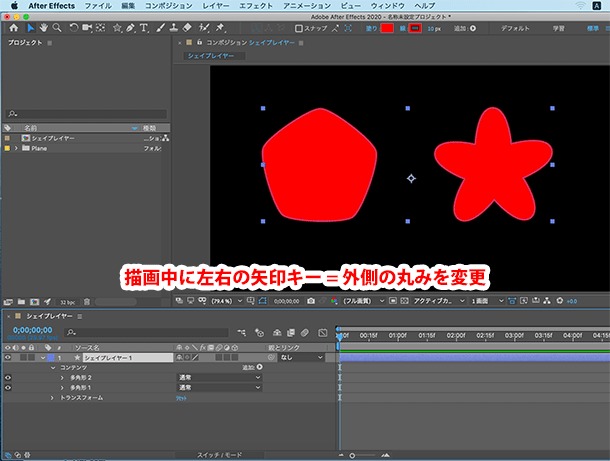Select the Camera tool

click(x=87, y=28)
